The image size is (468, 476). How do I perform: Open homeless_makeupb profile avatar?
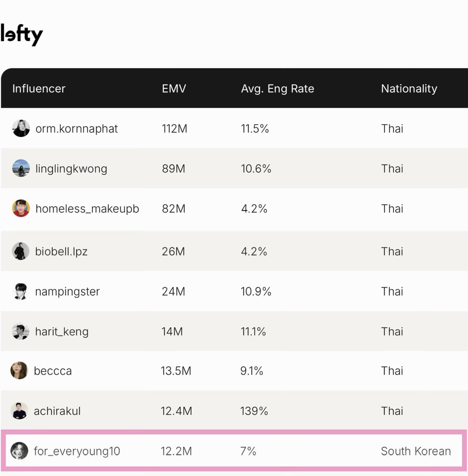(21, 209)
